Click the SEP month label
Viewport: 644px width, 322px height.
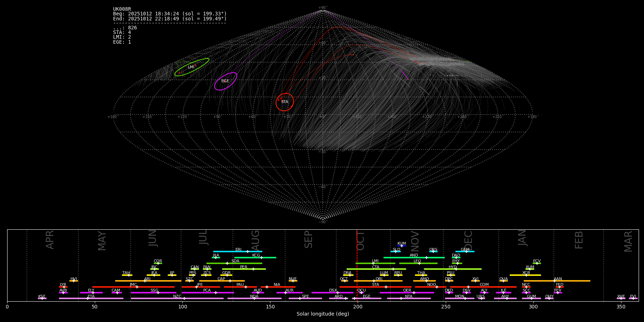coord(308,239)
